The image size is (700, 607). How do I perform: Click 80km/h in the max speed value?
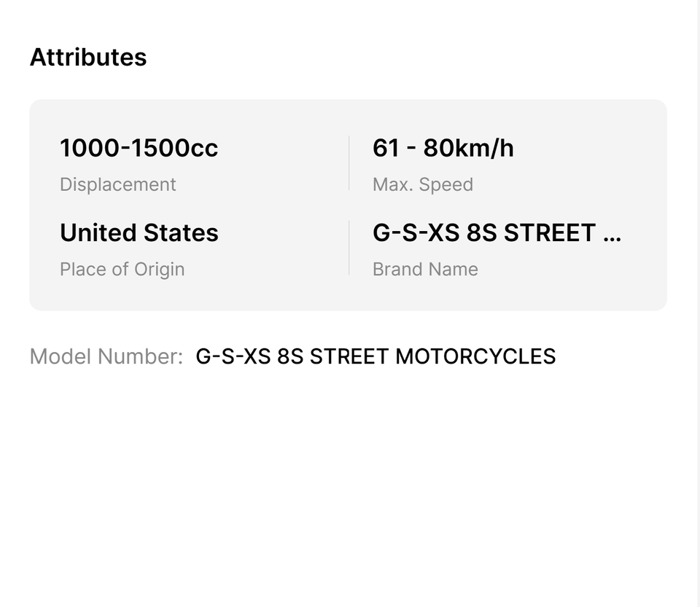point(468,148)
